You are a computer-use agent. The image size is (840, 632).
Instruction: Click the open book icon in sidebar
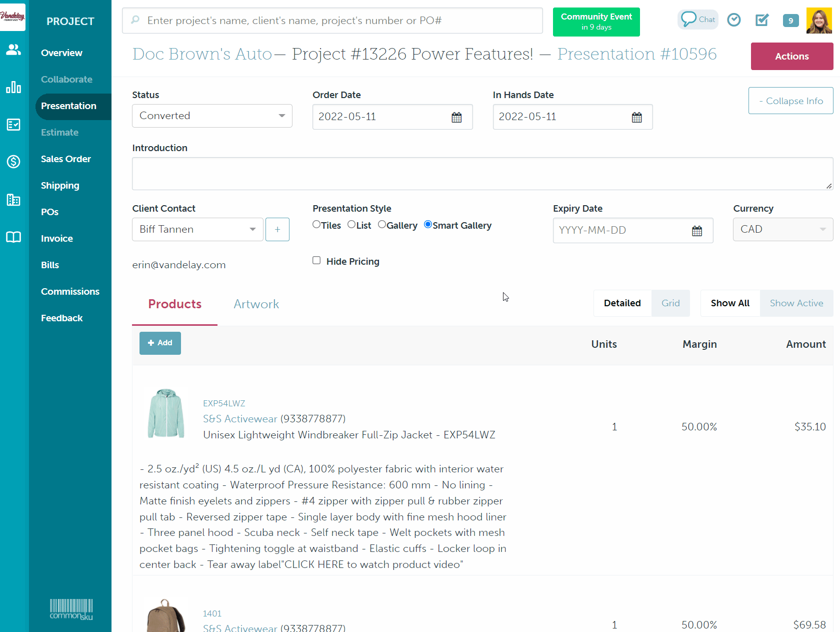(13, 237)
